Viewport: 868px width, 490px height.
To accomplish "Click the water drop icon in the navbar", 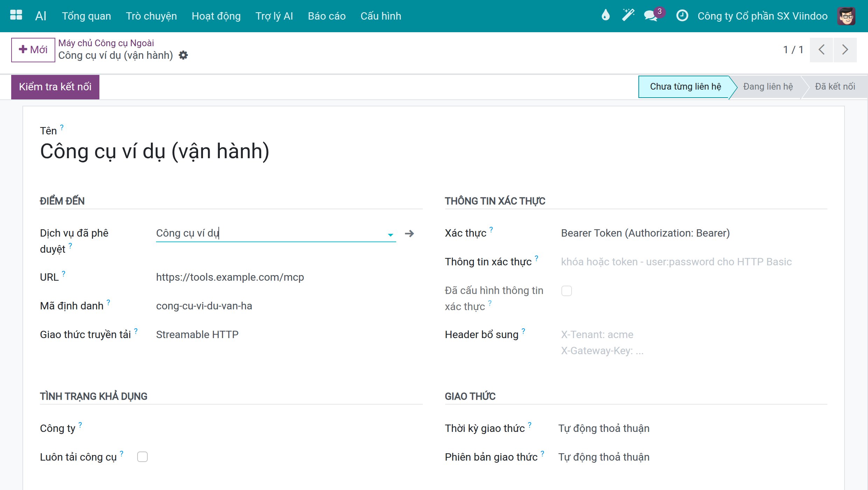I will coord(605,15).
